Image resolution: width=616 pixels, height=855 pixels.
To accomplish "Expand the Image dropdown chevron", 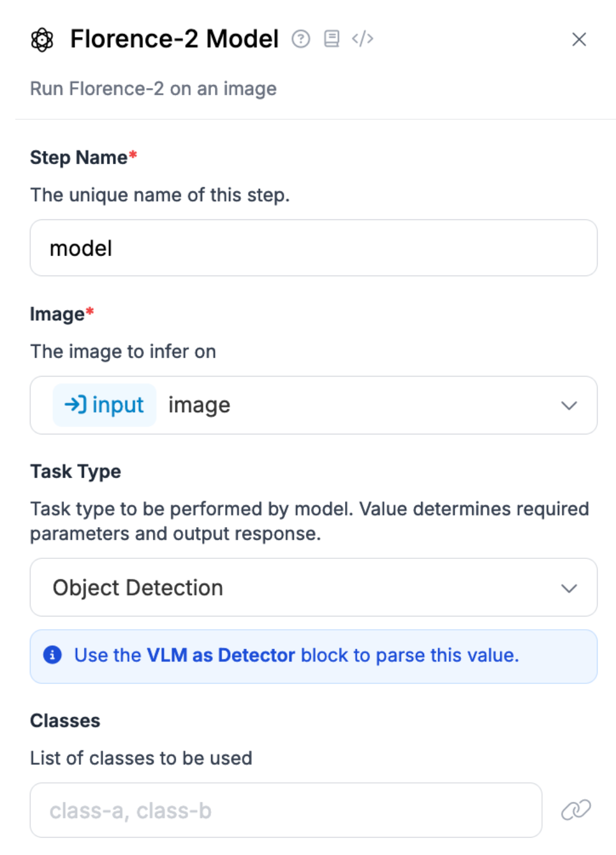I will coord(569,405).
